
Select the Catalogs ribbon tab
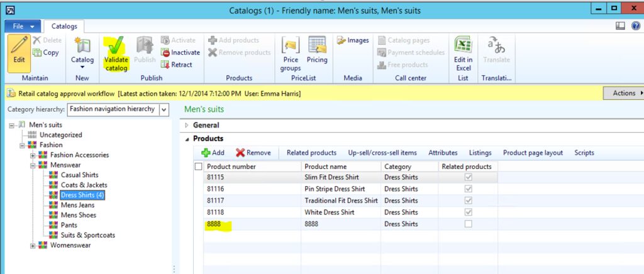pyautogui.click(x=64, y=26)
